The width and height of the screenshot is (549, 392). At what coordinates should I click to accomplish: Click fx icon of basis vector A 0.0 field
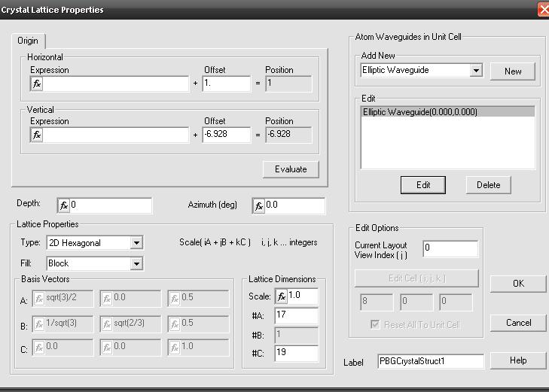tap(107, 299)
